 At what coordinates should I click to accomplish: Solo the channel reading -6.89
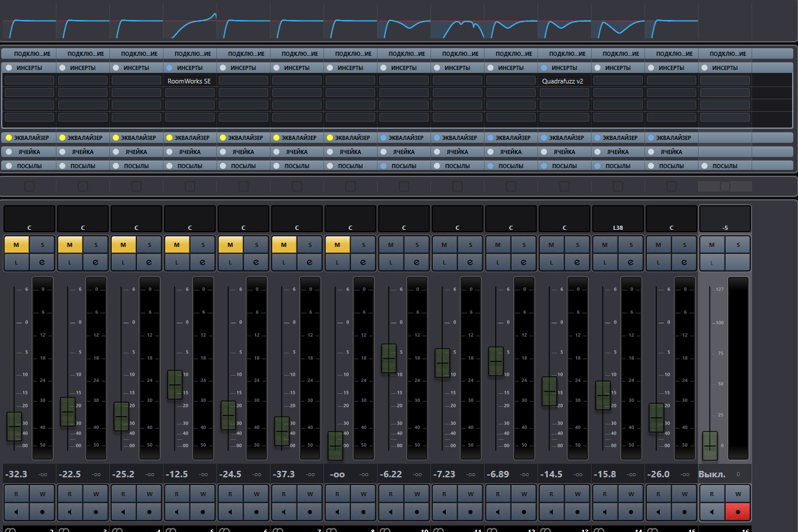524,245
